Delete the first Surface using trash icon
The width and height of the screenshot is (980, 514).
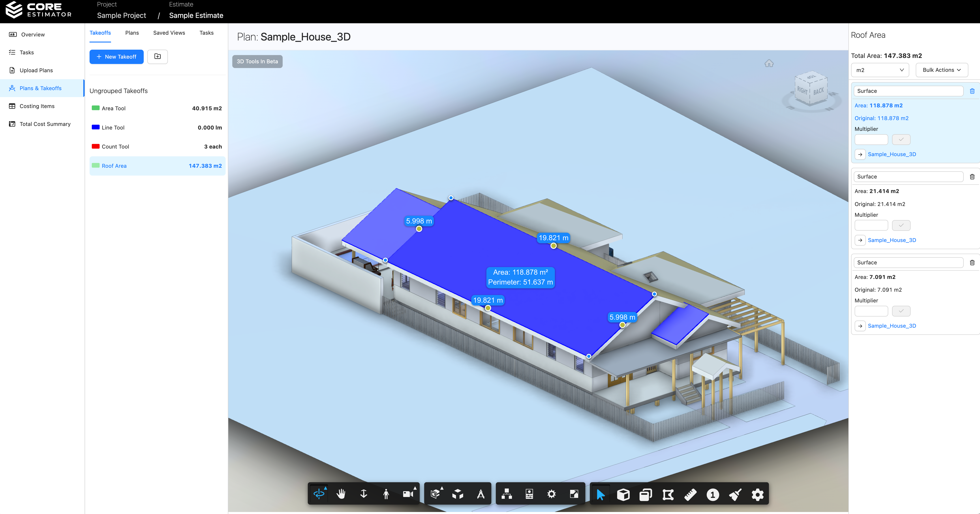973,91
